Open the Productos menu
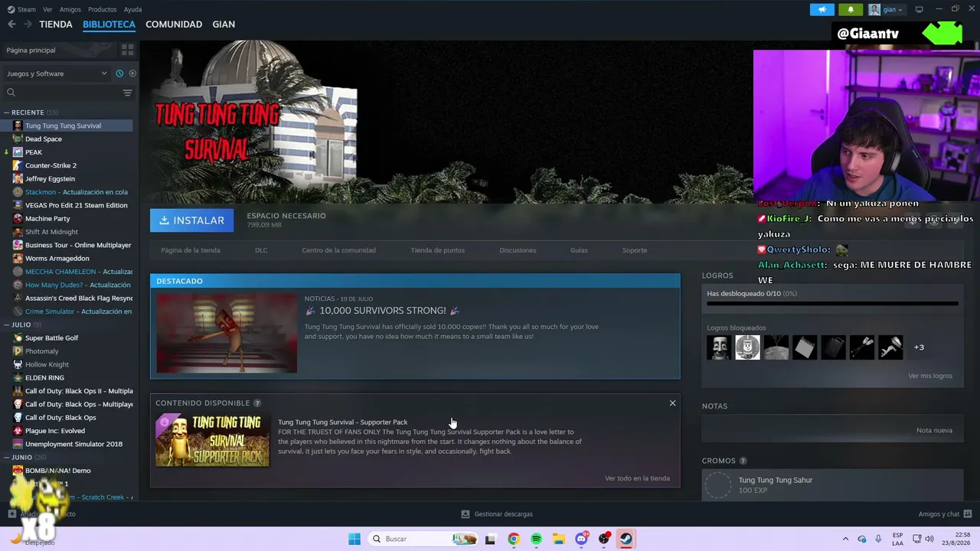The width and height of the screenshot is (980, 551). pos(103,9)
